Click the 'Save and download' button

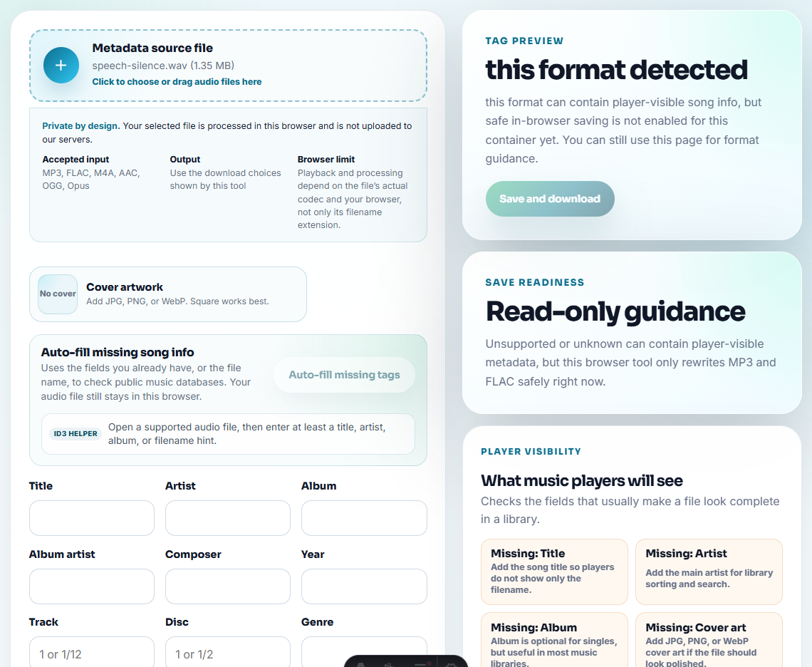coord(550,199)
